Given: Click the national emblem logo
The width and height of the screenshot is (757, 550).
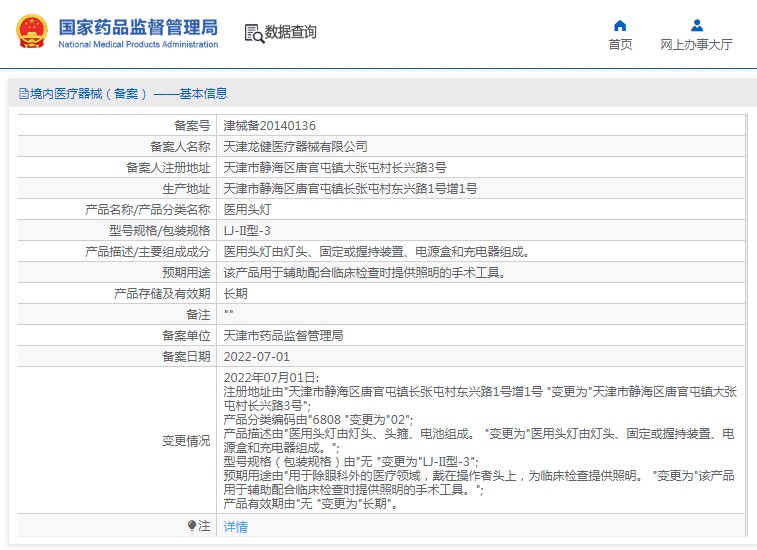Looking at the screenshot, I should tap(32, 32).
